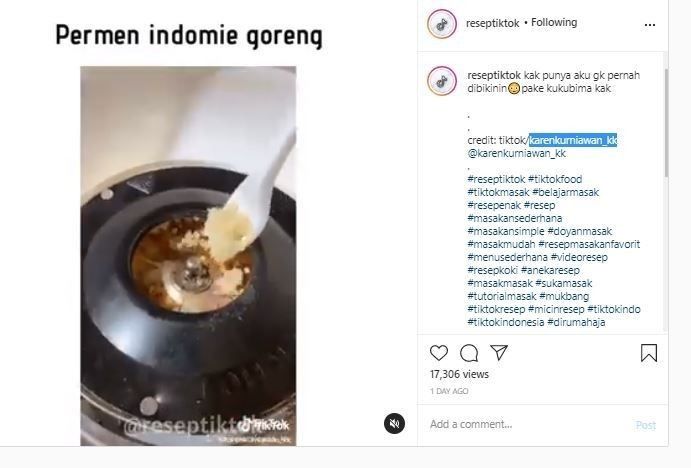Open the #reseptiktok hashtag

496,179
